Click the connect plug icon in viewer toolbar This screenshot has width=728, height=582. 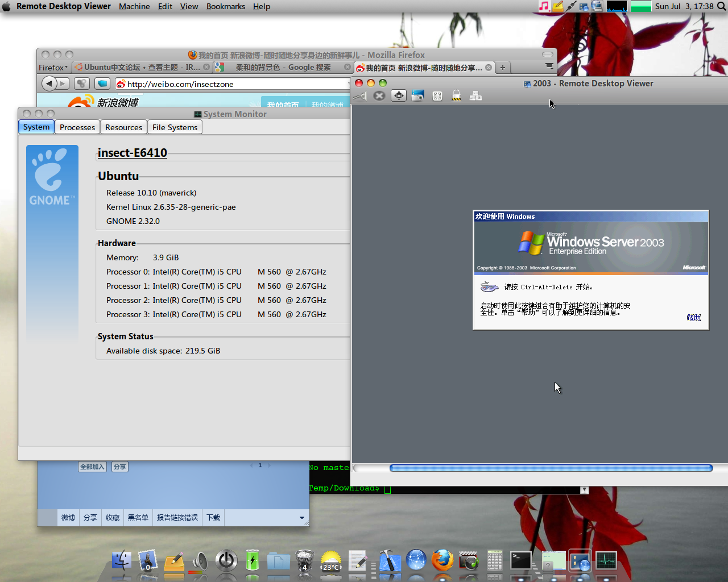pyautogui.click(x=359, y=96)
